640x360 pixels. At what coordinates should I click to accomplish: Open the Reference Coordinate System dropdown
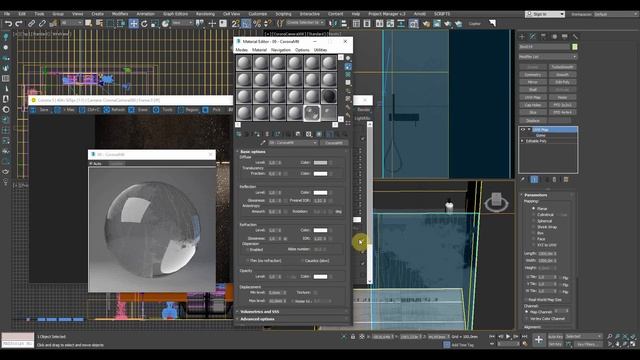click(182, 23)
